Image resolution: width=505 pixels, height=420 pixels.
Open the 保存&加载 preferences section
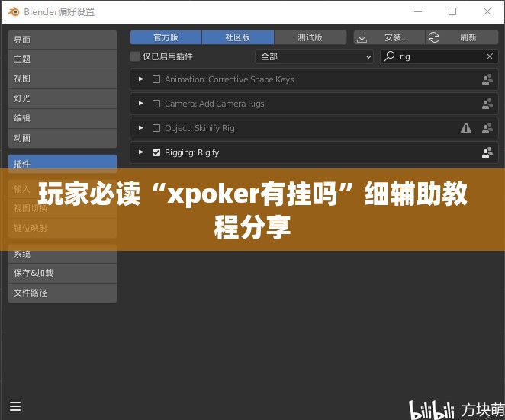coord(63,273)
